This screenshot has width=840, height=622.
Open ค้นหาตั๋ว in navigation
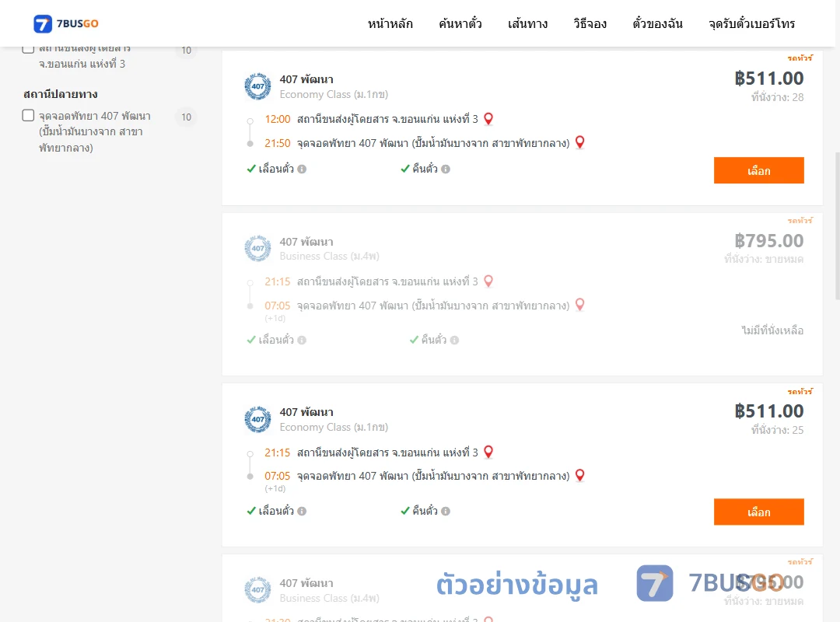460,23
